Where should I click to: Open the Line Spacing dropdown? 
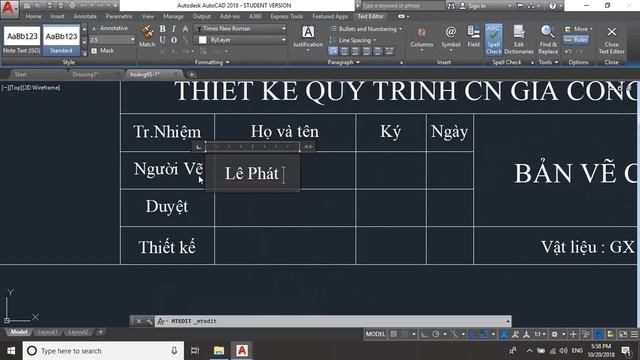353,40
